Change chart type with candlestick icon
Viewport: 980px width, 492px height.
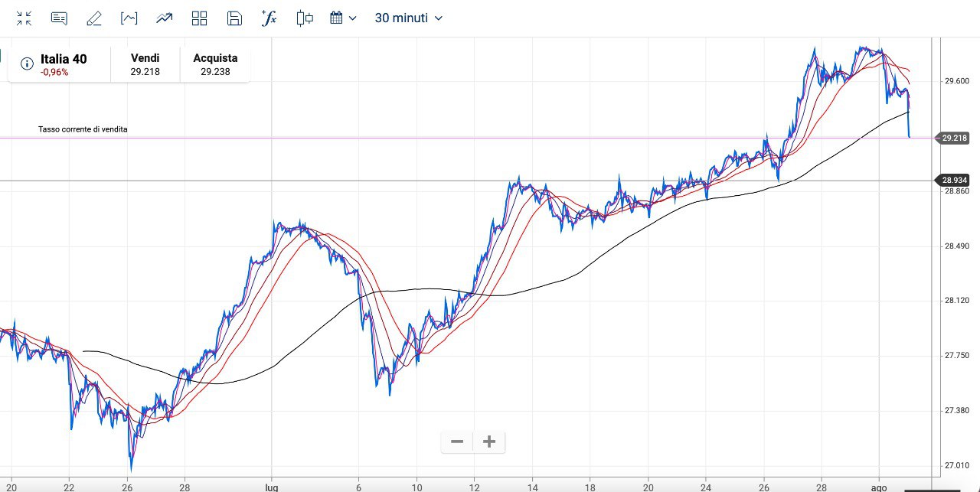[x=304, y=18]
